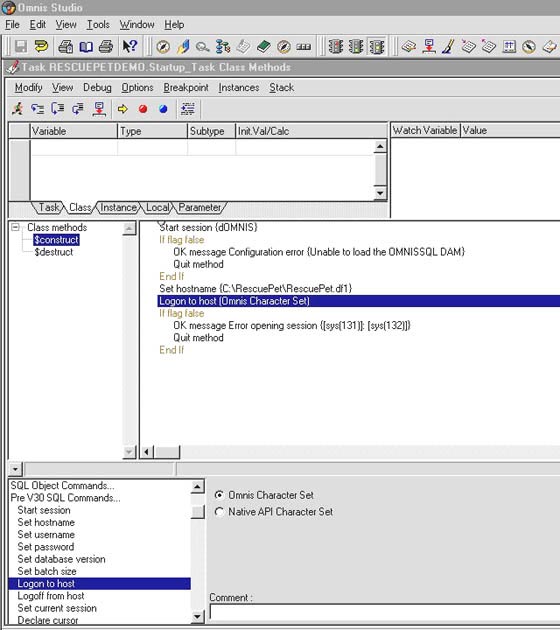Viewport: 560px width, 630px height.
Task: Select 'SQL Object Commands...' group
Action: coord(62,485)
